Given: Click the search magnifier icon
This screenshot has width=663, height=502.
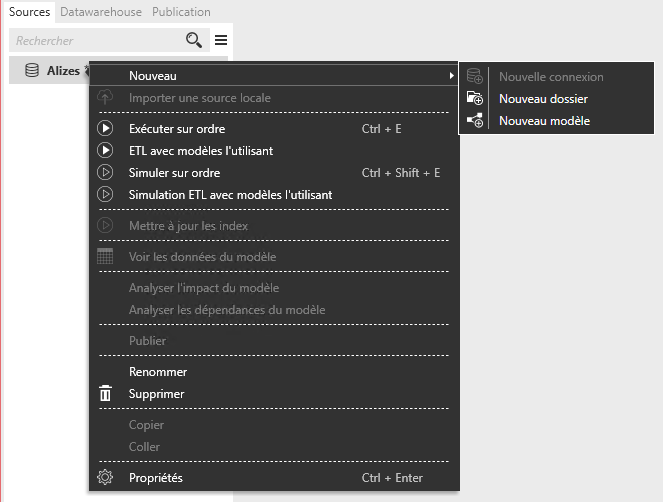Looking at the screenshot, I should [194, 40].
